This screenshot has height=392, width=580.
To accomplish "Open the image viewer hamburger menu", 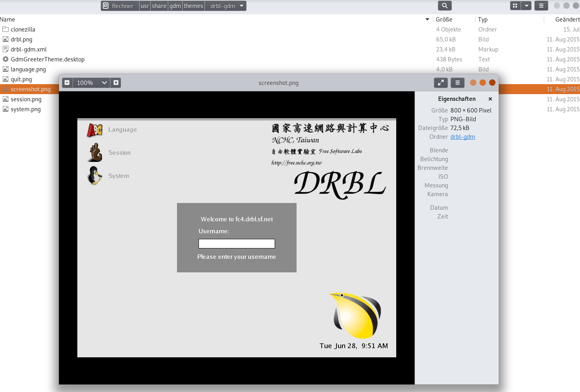I will pos(458,83).
